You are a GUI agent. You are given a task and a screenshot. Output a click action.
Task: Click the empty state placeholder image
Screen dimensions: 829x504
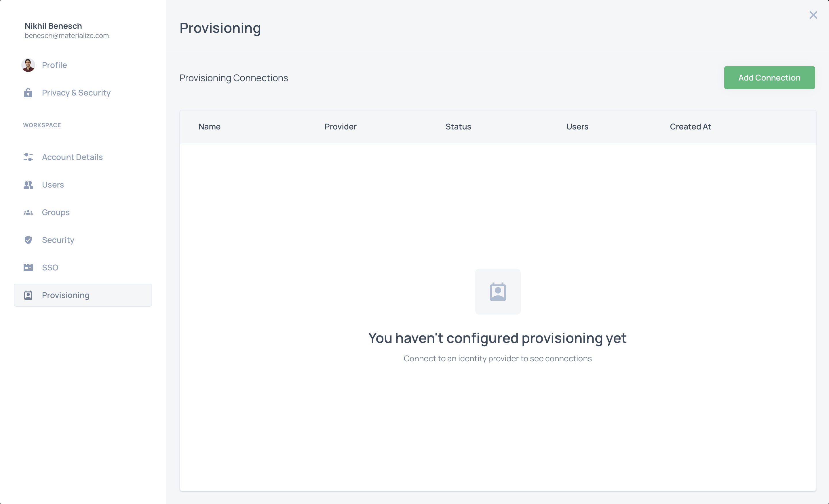pos(497,291)
